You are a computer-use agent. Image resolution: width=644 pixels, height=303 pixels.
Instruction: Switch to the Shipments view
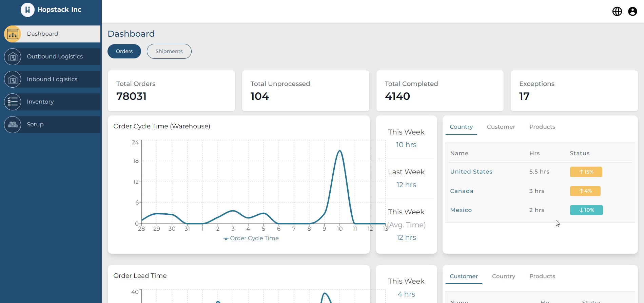(x=169, y=51)
